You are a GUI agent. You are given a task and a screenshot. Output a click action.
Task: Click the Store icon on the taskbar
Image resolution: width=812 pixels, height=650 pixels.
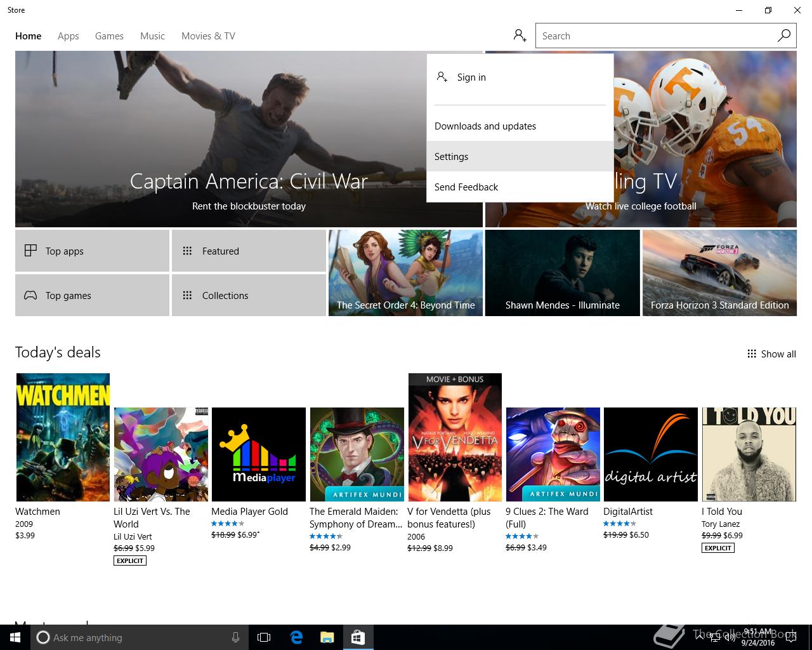pyautogui.click(x=358, y=637)
